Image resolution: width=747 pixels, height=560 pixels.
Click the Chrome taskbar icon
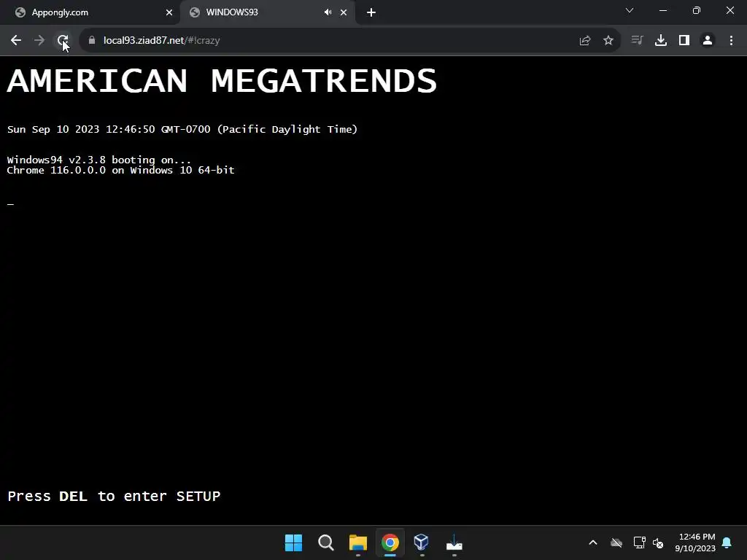coord(390,542)
